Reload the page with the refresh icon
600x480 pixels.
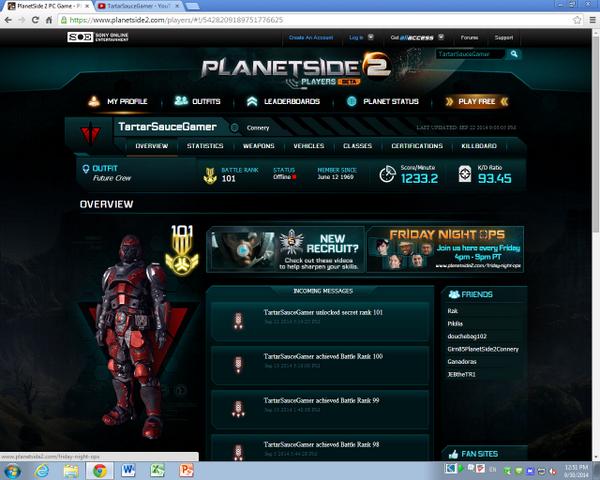[35, 20]
